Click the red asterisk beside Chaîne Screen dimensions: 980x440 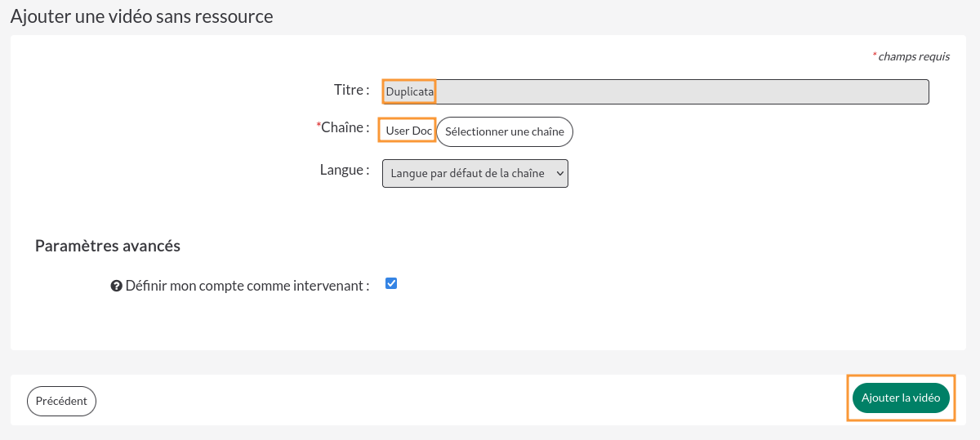tap(318, 125)
